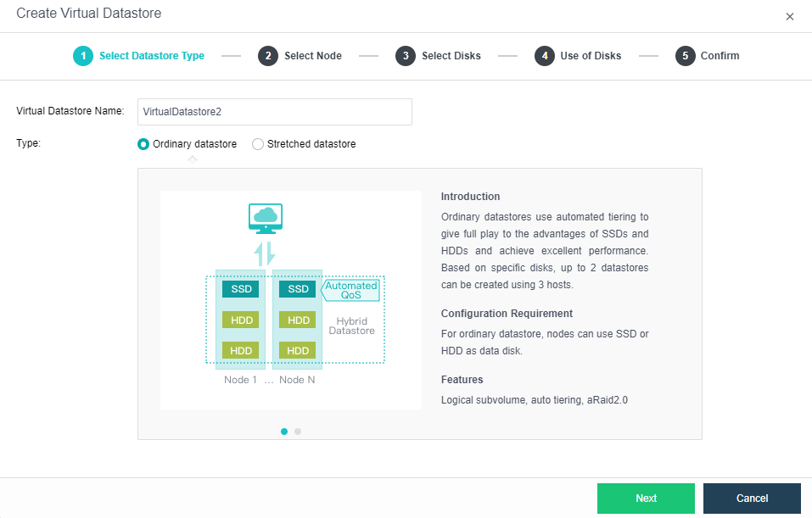Open the Select Node step
This screenshot has width=812, height=518.
click(x=312, y=56)
